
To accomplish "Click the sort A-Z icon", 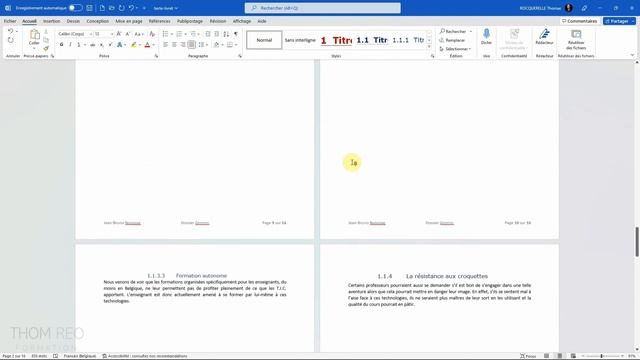I will tap(226, 34).
